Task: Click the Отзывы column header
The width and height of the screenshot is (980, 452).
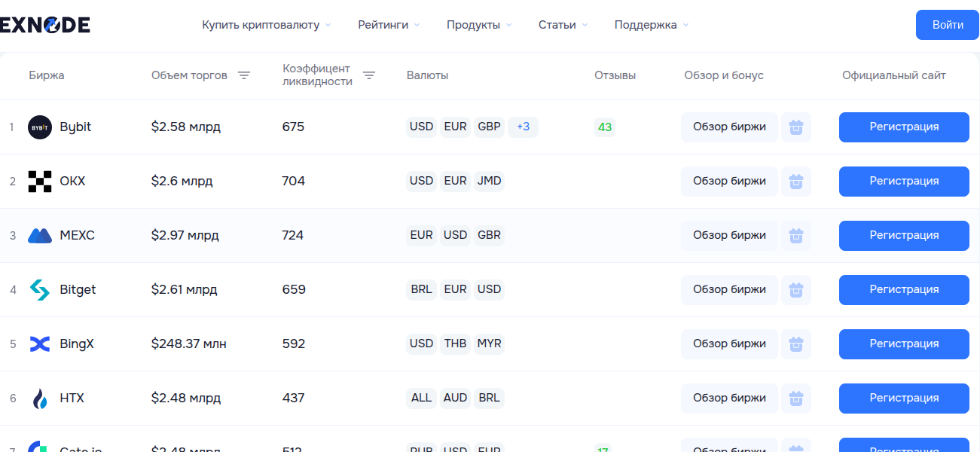Action: point(615,75)
